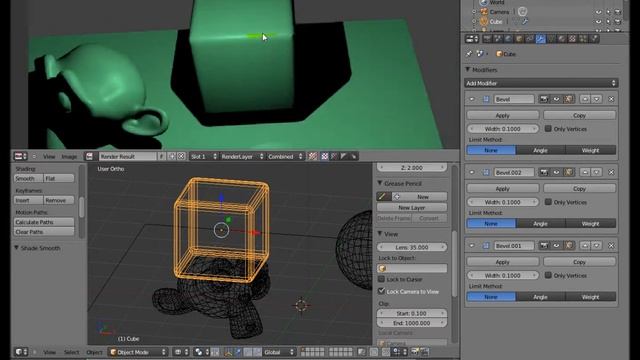The image size is (640, 360).
Task: Click Copy on the Bevel.002 modifier
Action: [579, 189]
